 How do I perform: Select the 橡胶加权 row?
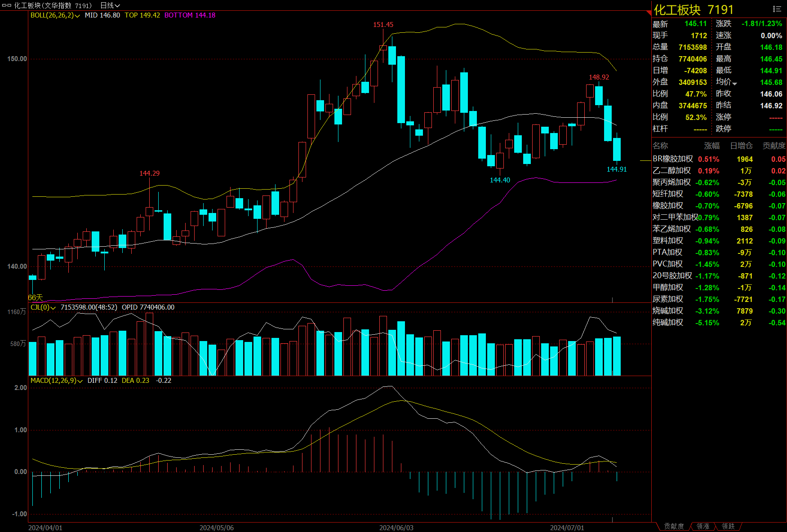pyautogui.click(x=719, y=206)
